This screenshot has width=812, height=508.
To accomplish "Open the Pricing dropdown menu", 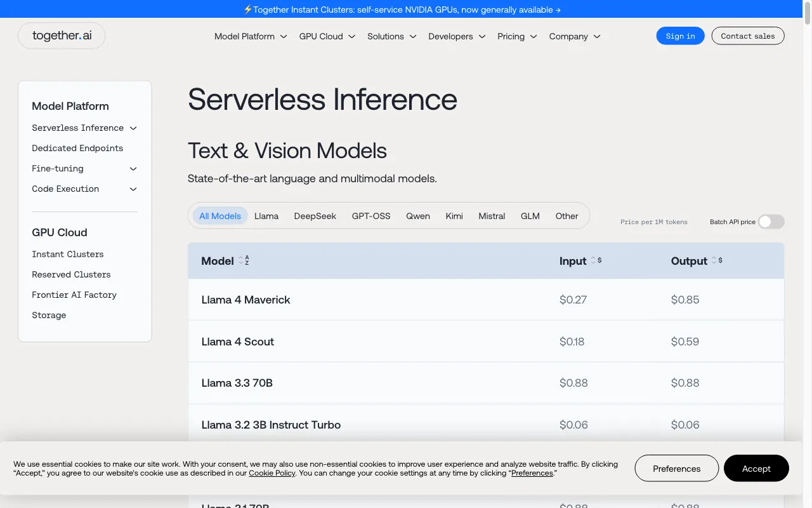I will pyautogui.click(x=517, y=36).
